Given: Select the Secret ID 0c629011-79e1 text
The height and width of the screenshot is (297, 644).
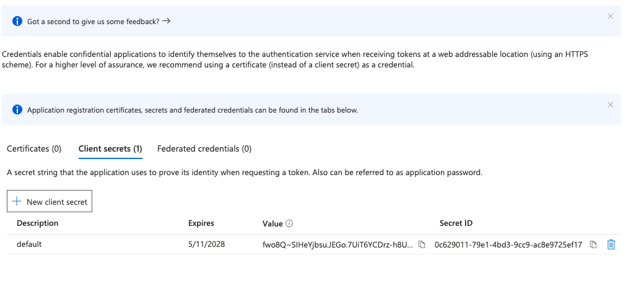Looking at the screenshot, I should pyautogui.click(x=508, y=245).
